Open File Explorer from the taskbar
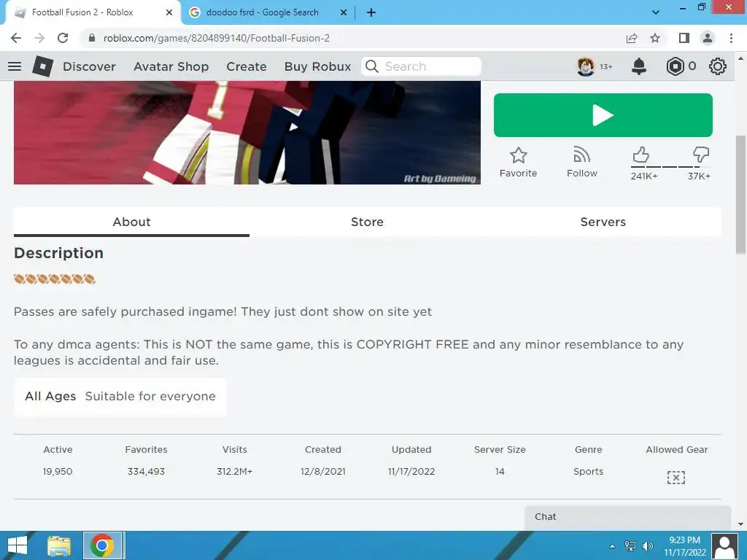Image resolution: width=747 pixels, height=560 pixels. [59, 545]
